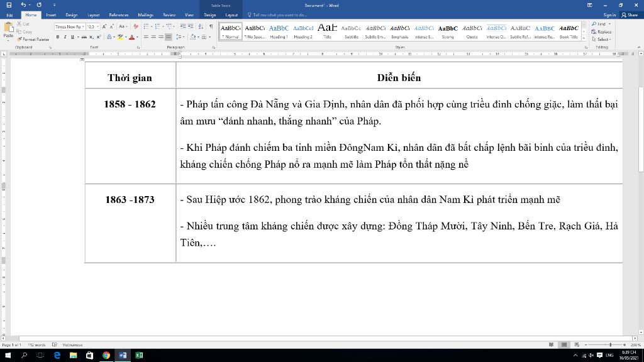Open Microsoft Edge from taskbar
The image size is (644, 362).
click(x=57, y=356)
